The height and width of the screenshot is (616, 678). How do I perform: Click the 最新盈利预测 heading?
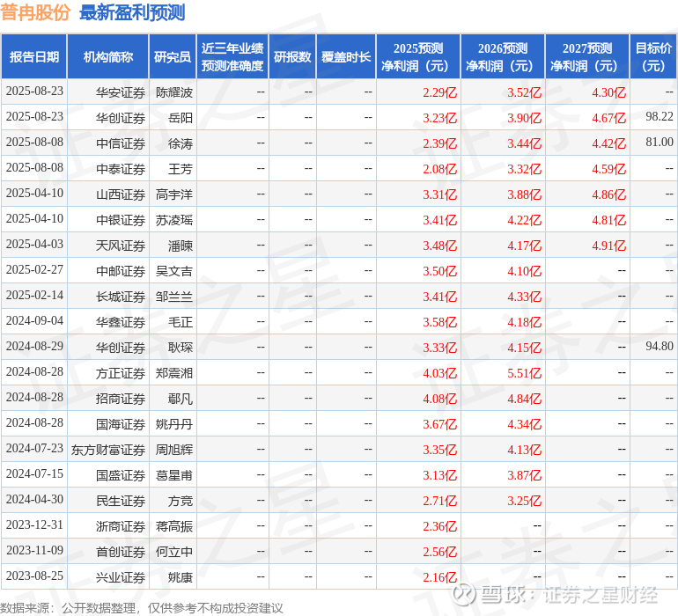click(132, 12)
